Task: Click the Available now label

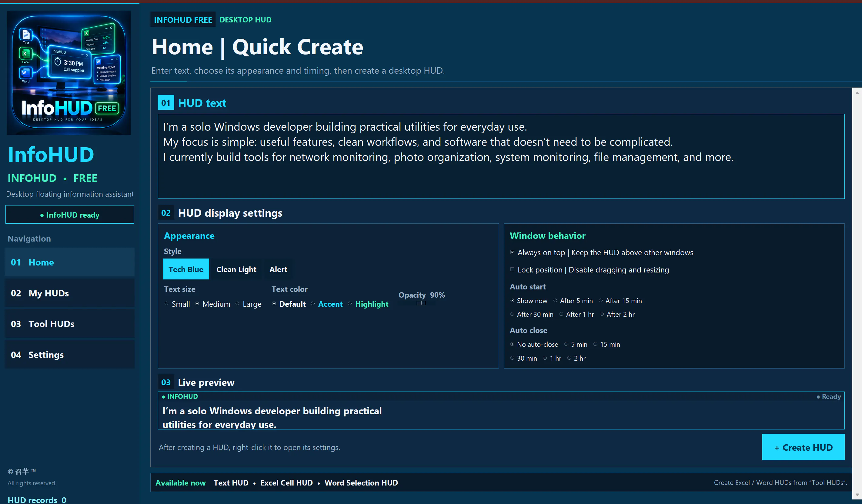Action: point(180,483)
